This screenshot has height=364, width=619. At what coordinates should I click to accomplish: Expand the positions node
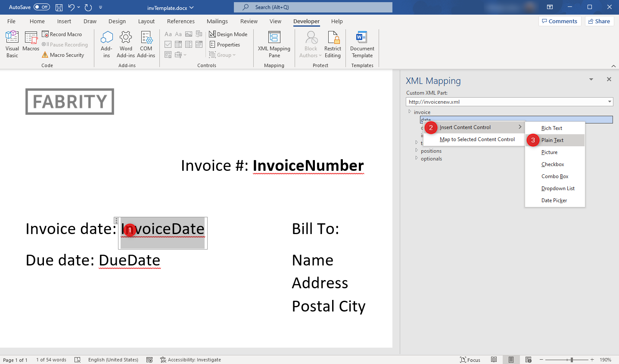click(x=417, y=151)
